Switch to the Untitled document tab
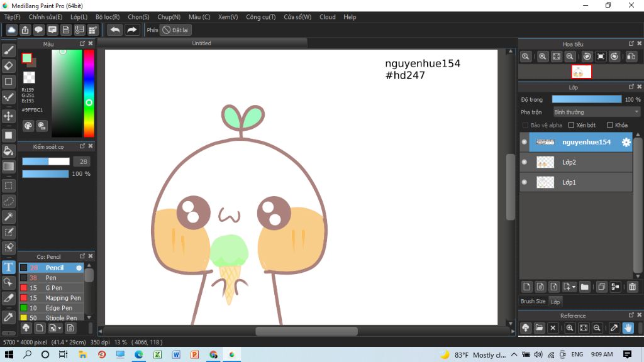This screenshot has height=362, width=644. (x=202, y=43)
